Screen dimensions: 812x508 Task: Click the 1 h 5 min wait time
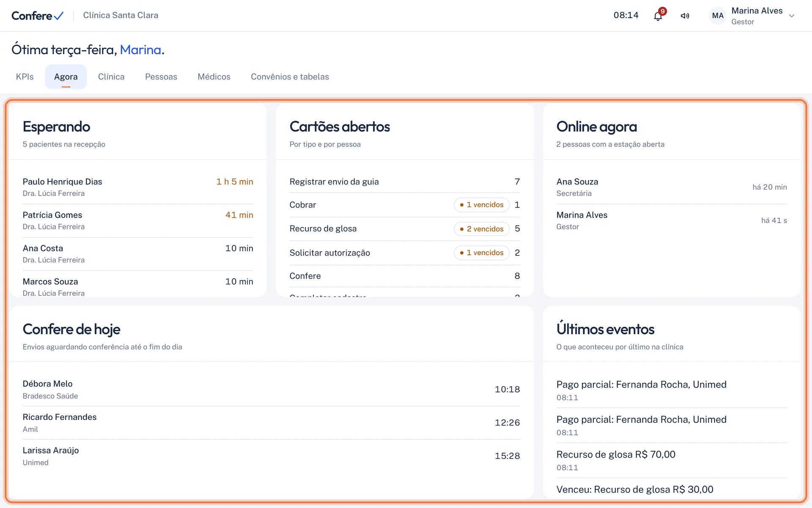pyautogui.click(x=235, y=182)
